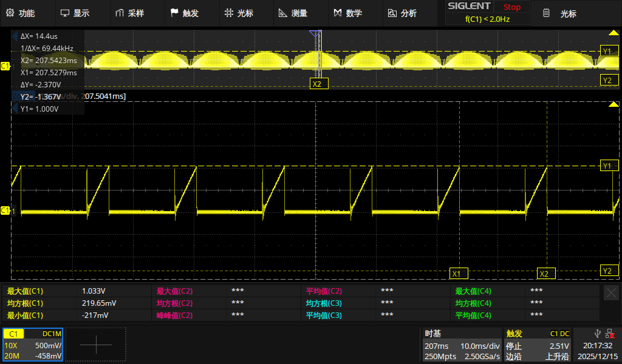
Task: Select the 最大值(C2) measurement item
Action: (174, 291)
